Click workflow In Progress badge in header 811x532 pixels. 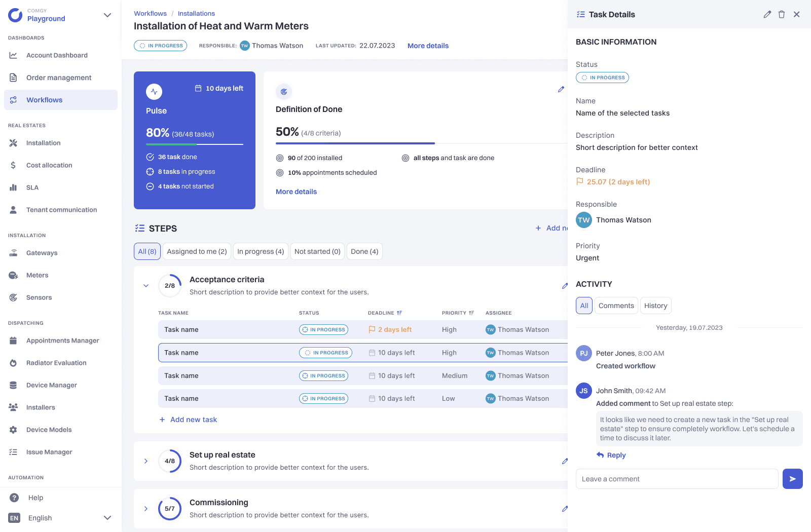160,46
